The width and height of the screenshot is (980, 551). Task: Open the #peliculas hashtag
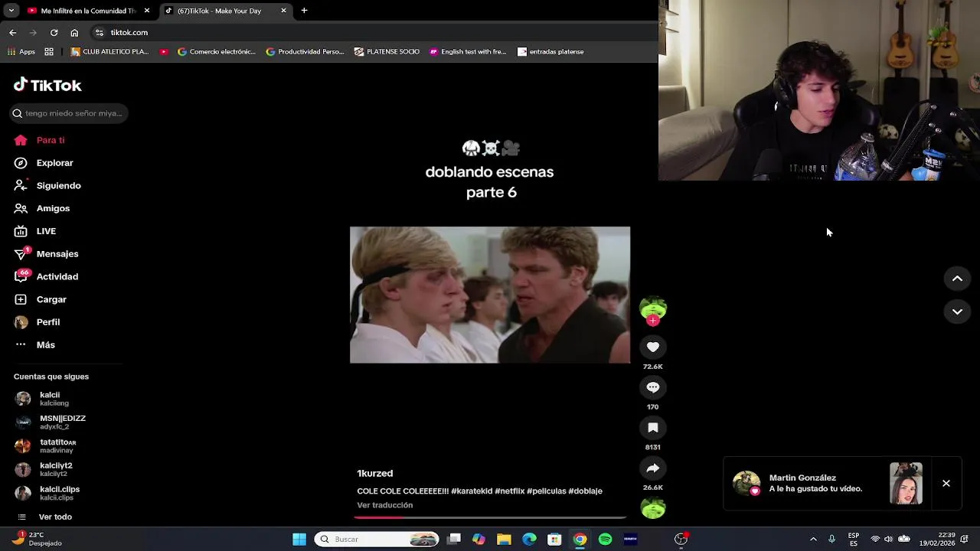click(546, 491)
